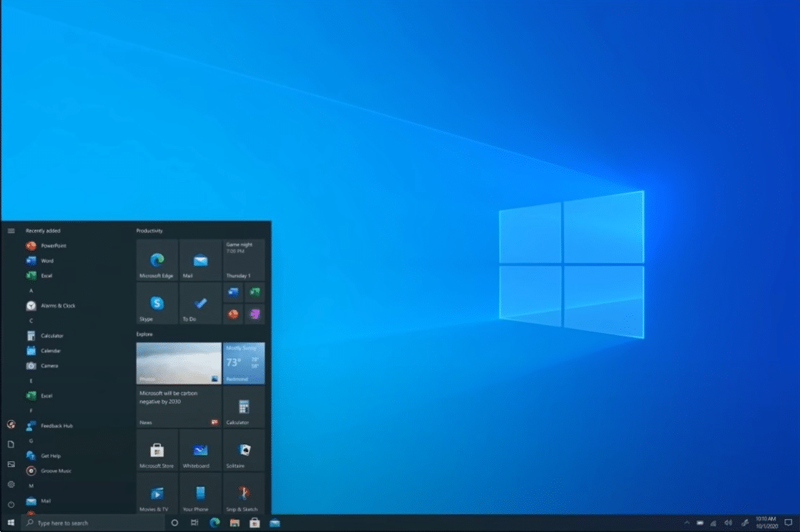Open the taskbar clock and date
Viewport: 800px width, 532px height.
pyautogui.click(x=766, y=523)
